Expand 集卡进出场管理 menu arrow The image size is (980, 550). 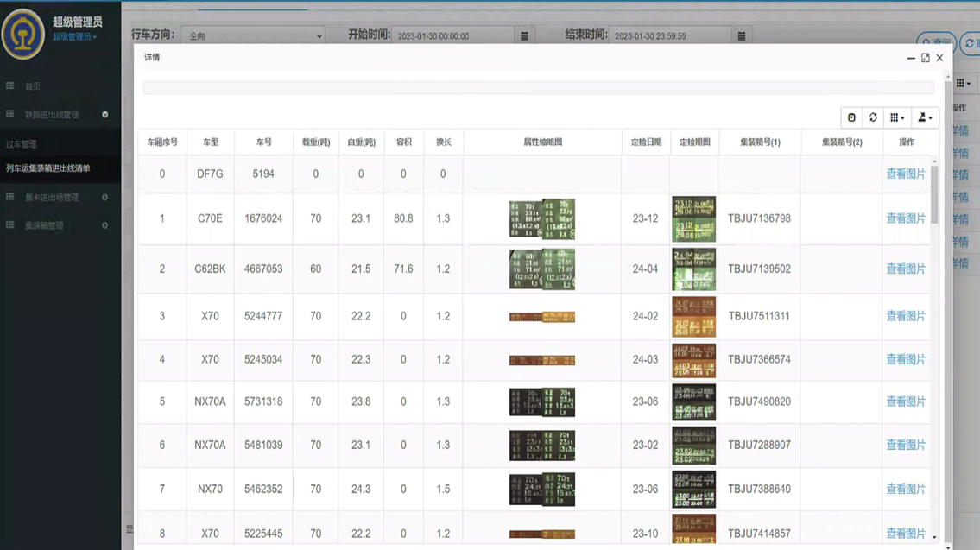[x=105, y=198]
